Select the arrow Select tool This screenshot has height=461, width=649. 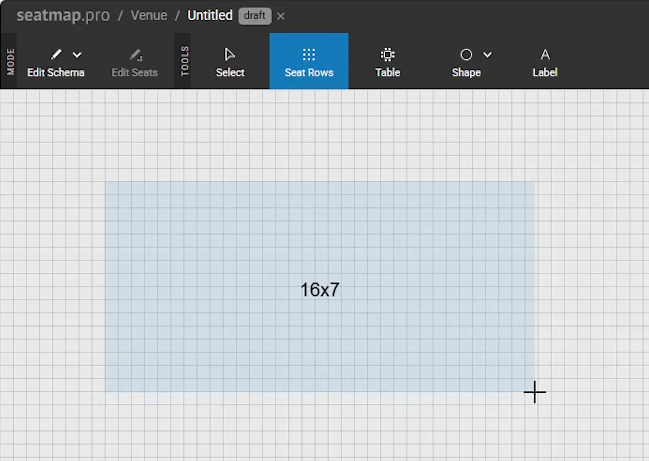(230, 55)
